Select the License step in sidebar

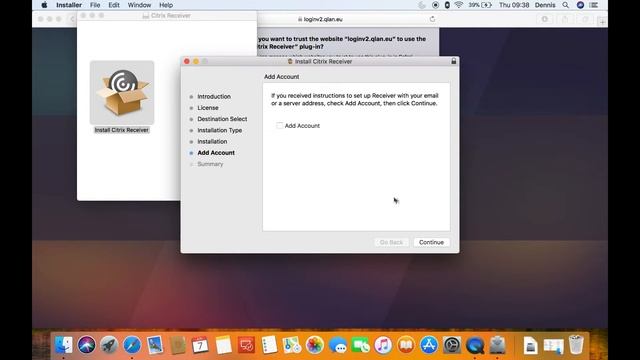click(x=208, y=108)
